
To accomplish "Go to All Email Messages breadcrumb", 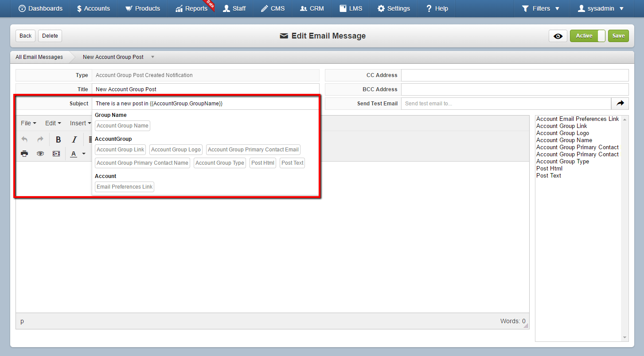I will pos(39,57).
